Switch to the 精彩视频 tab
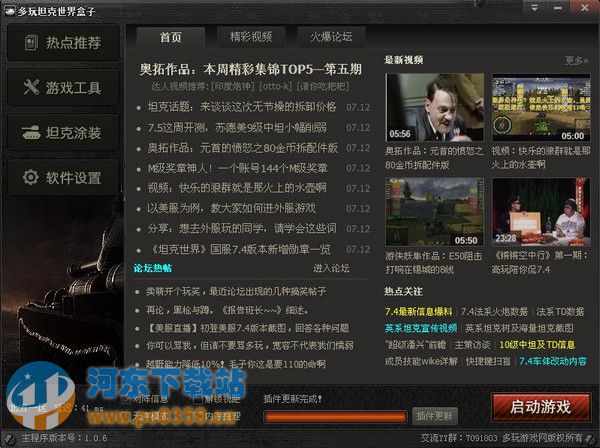The width and height of the screenshot is (600, 448). [251, 37]
